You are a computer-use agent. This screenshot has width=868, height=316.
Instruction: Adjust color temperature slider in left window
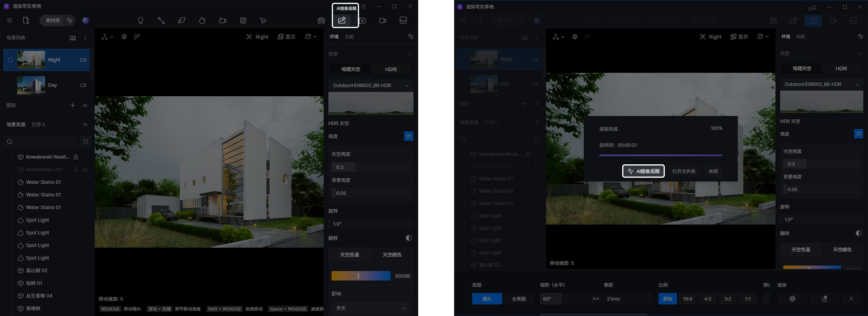click(x=361, y=276)
